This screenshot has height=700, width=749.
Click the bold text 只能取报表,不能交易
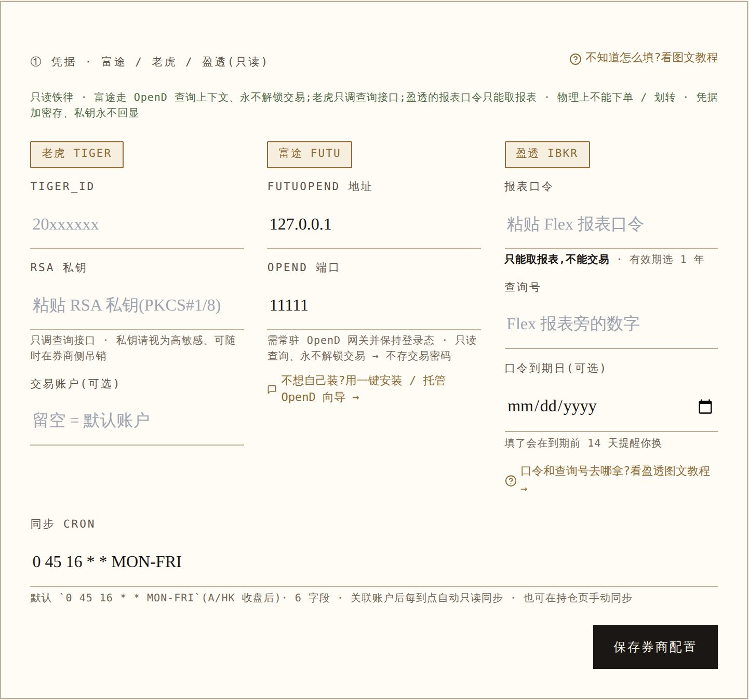coord(557,259)
